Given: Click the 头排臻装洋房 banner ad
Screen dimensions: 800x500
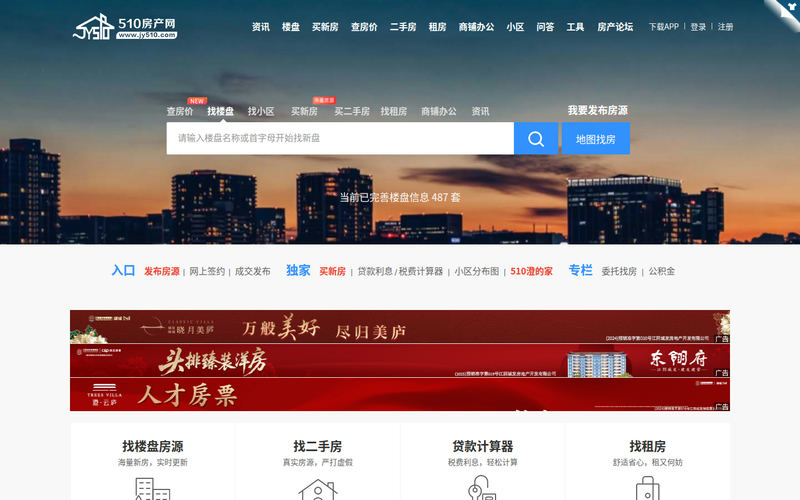Looking at the screenshot, I should [400, 361].
